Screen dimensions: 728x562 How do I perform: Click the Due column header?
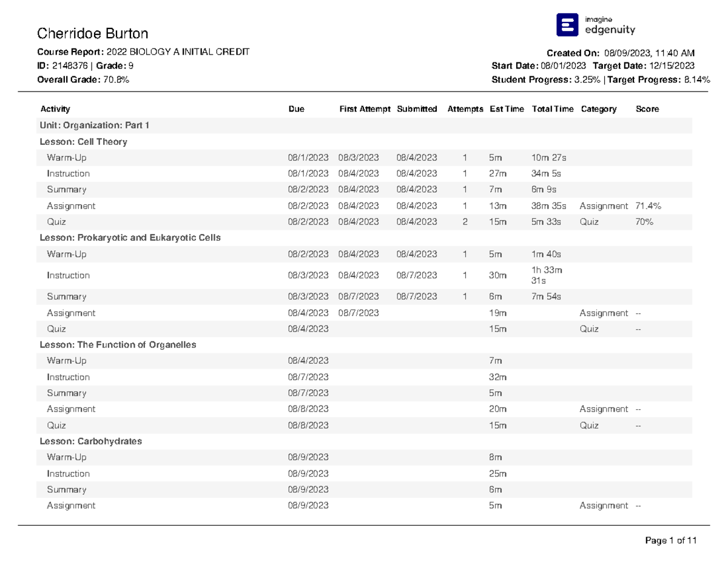296,109
